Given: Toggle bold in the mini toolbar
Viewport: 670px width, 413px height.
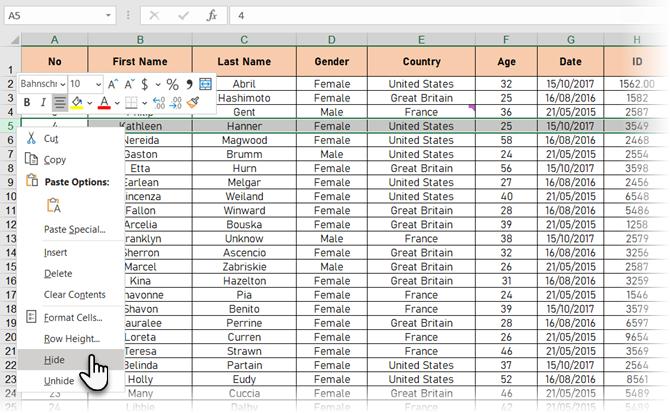Looking at the screenshot, I should tap(27, 103).
